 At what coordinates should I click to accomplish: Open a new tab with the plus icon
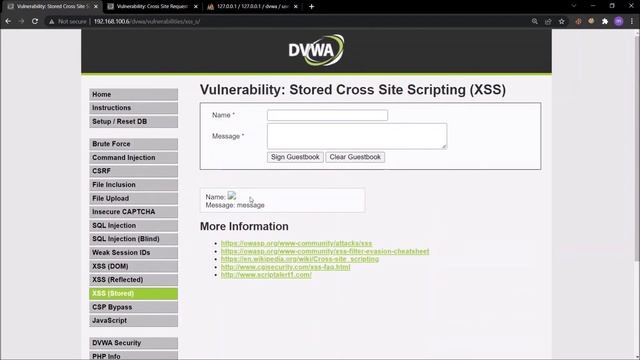coord(311,7)
